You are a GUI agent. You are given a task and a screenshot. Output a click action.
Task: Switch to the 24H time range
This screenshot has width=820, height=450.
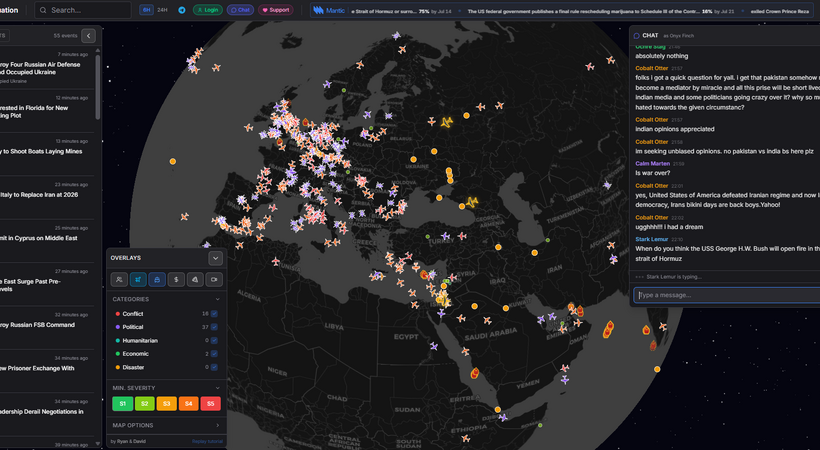162,10
